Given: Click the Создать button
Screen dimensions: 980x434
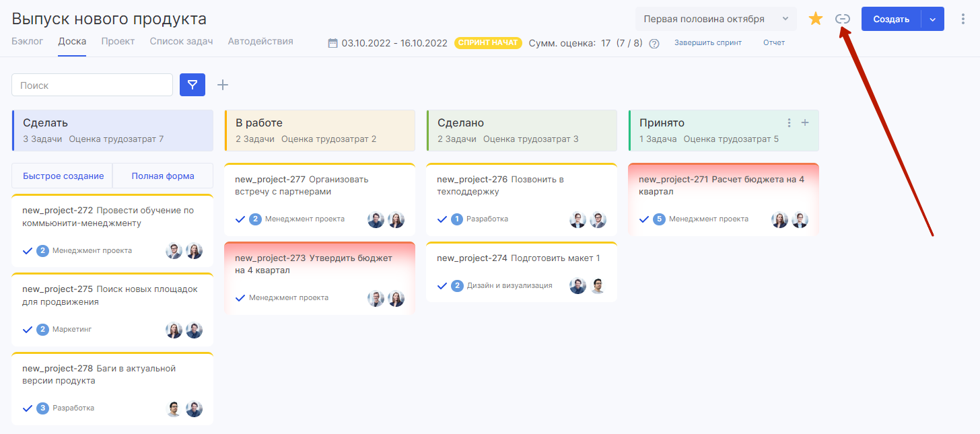Looking at the screenshot, I should coord(891,19).
